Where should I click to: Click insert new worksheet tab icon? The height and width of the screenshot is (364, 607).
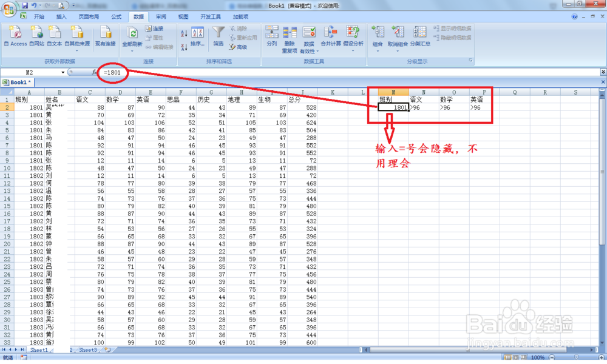pos(107,349)
